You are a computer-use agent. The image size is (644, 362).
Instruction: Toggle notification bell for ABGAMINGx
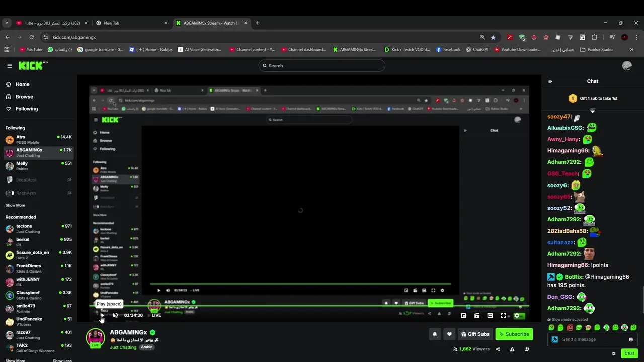coord(435,334)
